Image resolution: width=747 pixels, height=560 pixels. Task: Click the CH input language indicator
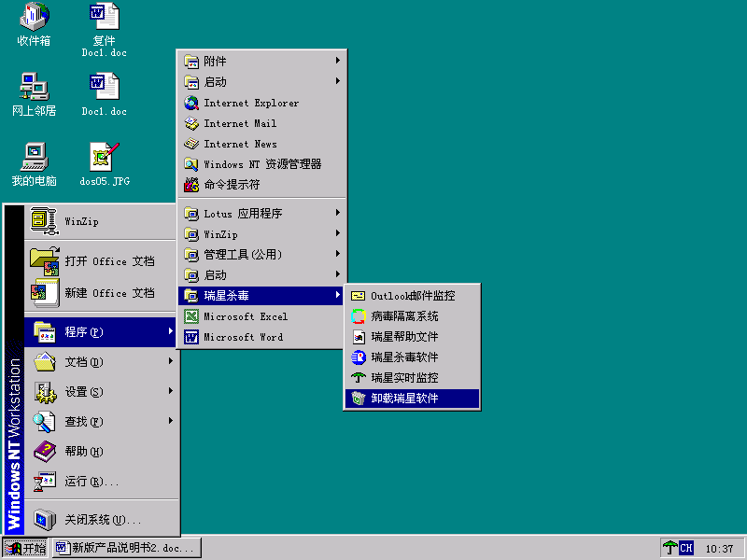pos(686,548)
